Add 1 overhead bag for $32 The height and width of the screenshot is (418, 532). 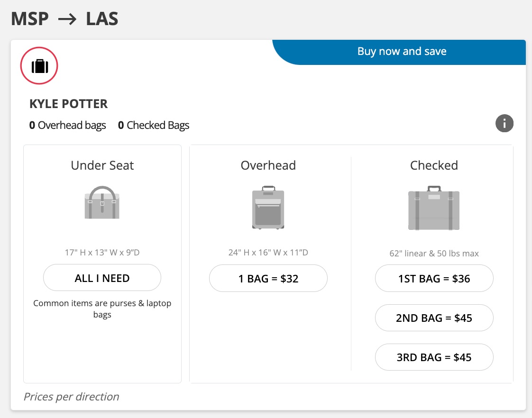(268, 278)
